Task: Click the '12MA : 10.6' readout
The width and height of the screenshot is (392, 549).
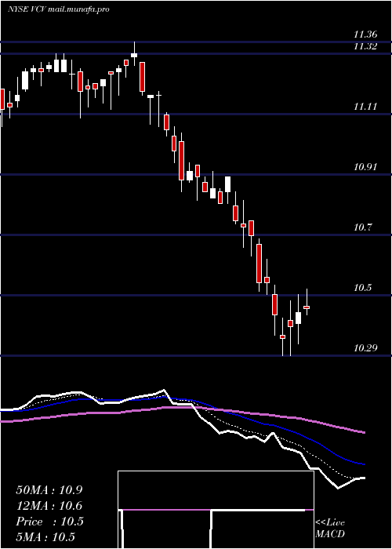Action: coord(49,506)
